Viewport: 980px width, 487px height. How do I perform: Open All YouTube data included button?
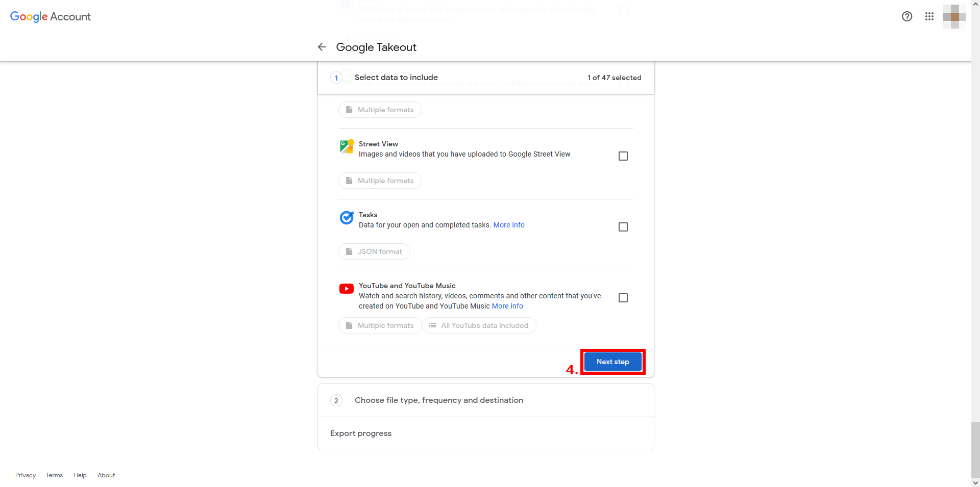tap(479, 325)
